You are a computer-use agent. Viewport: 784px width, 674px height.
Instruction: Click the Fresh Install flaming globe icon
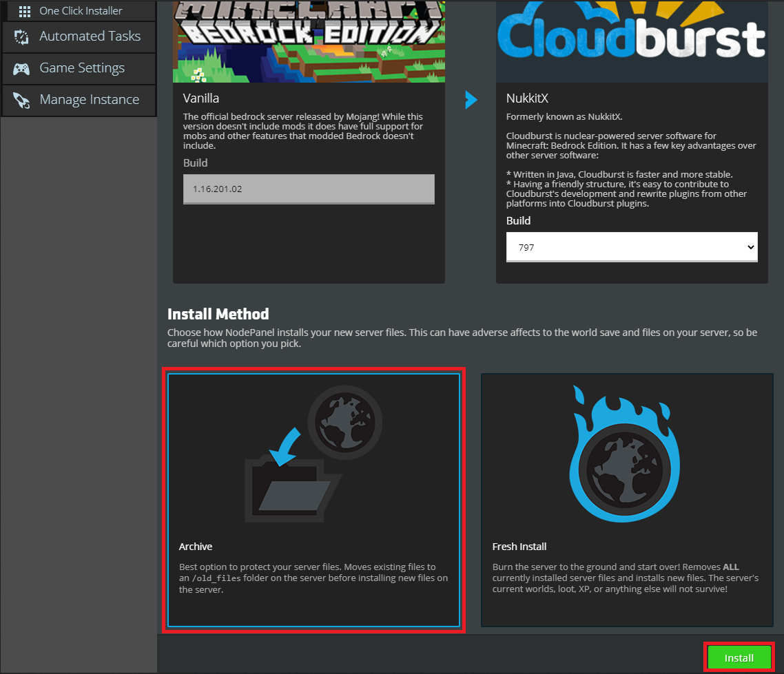623,452
